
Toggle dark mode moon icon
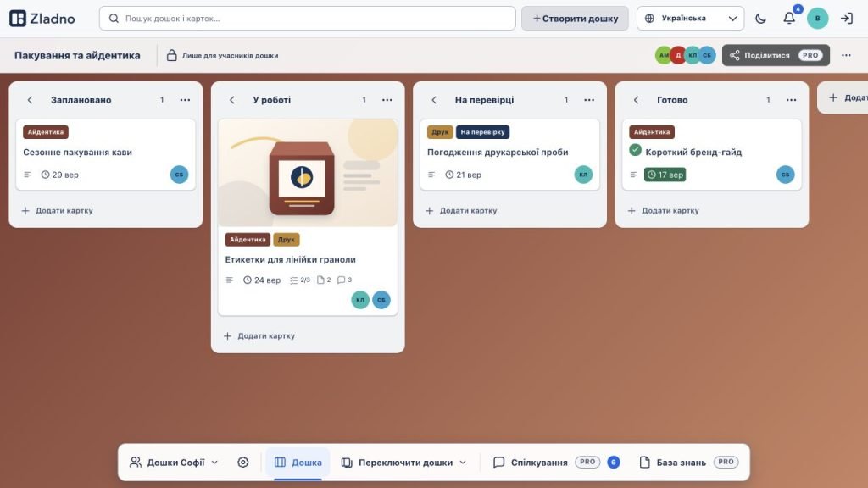tap(760, 19)
